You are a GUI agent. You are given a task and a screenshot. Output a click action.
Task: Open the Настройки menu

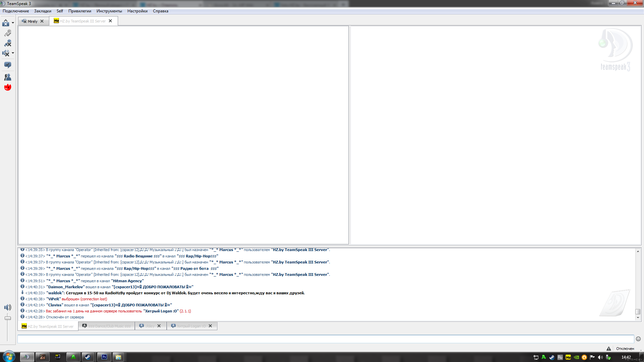point(137,11)
